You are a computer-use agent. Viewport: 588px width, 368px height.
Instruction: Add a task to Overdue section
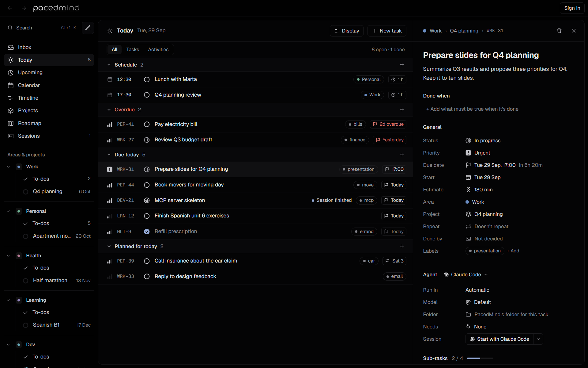pyautogui.click(x=402, y=110)
